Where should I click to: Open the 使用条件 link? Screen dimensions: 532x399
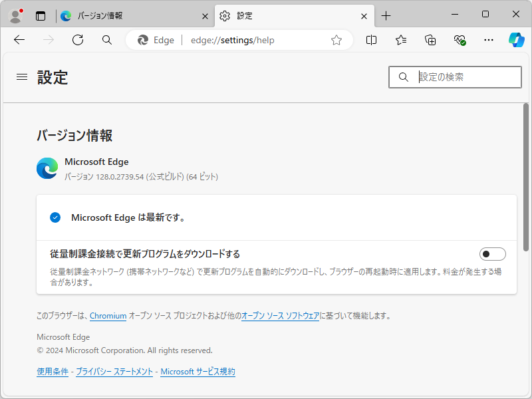click(x=53, y=371)
